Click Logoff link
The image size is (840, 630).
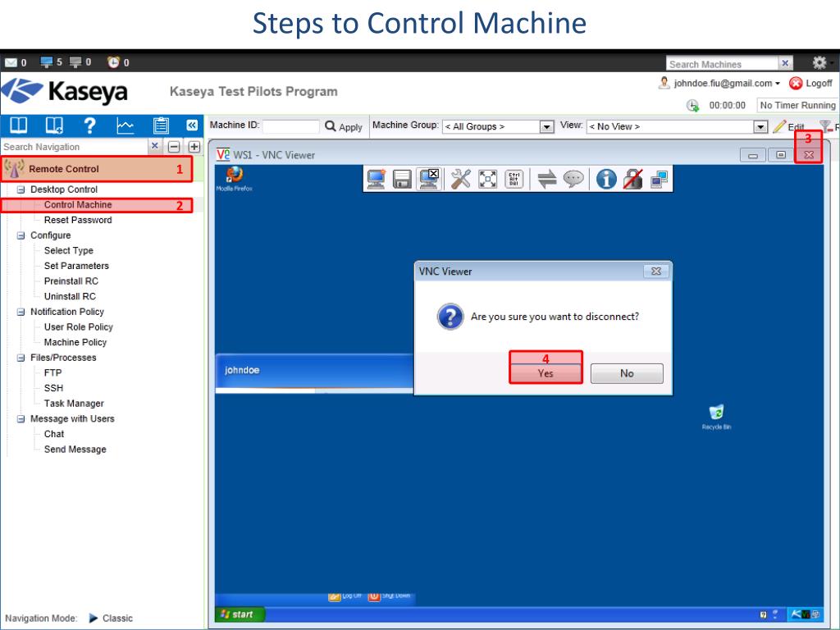(x=811, y=83)
